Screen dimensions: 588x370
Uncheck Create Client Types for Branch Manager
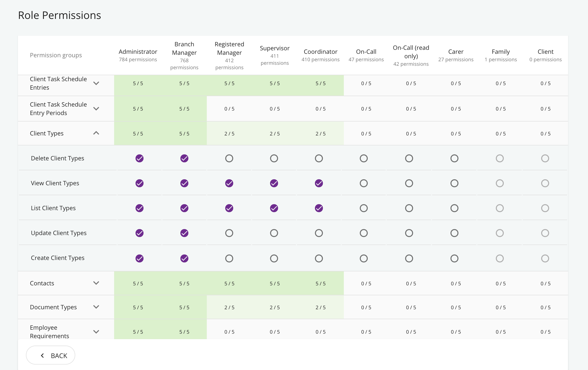[184, 258]
